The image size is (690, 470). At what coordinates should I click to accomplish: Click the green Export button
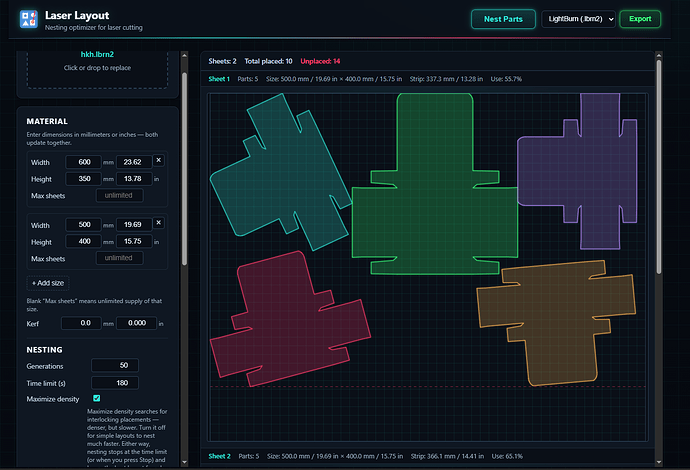[640, 19]
